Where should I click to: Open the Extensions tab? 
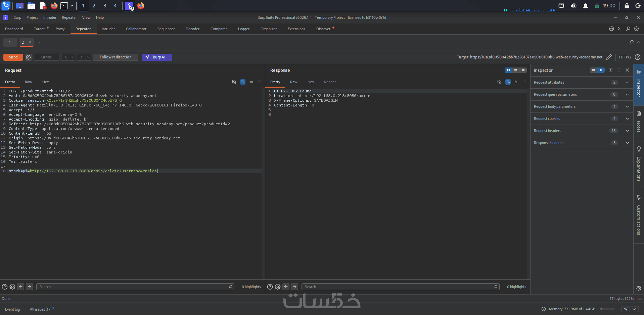(296, 29)
